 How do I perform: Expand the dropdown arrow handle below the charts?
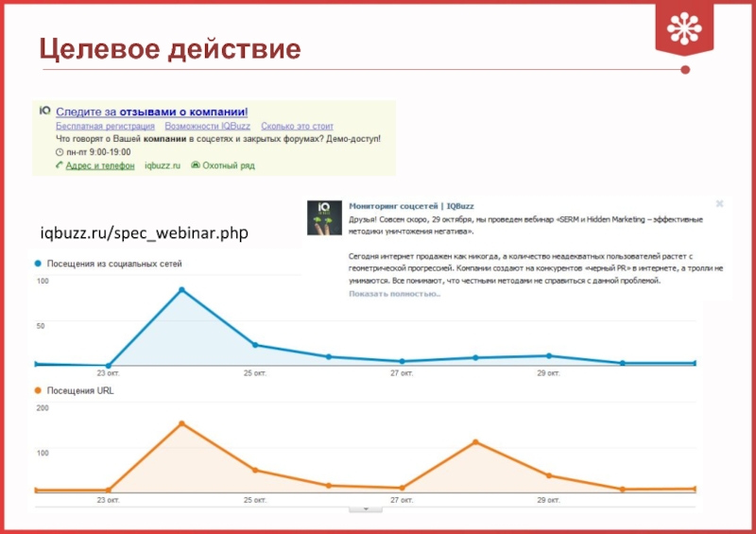(x=366, y=508)
